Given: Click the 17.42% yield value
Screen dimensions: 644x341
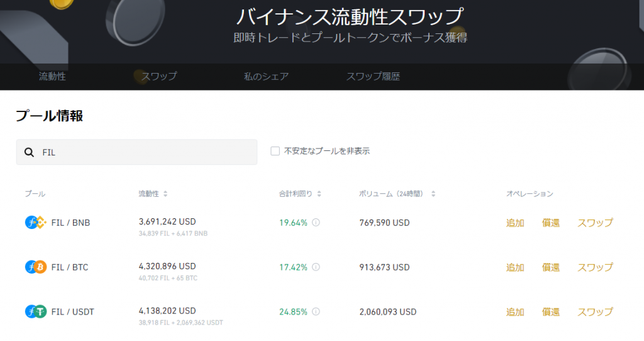Looking at the screenshot, I should [293, 267].
